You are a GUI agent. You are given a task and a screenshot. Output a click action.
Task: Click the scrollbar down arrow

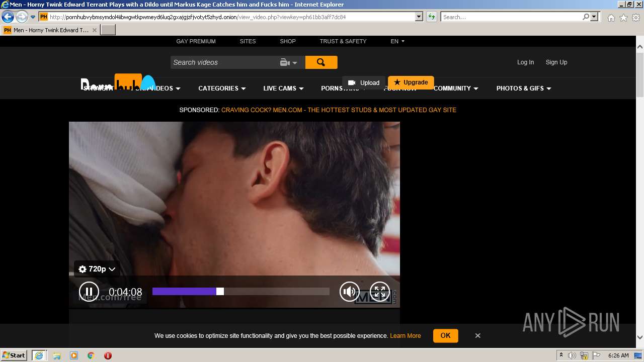tap(640, 337)
